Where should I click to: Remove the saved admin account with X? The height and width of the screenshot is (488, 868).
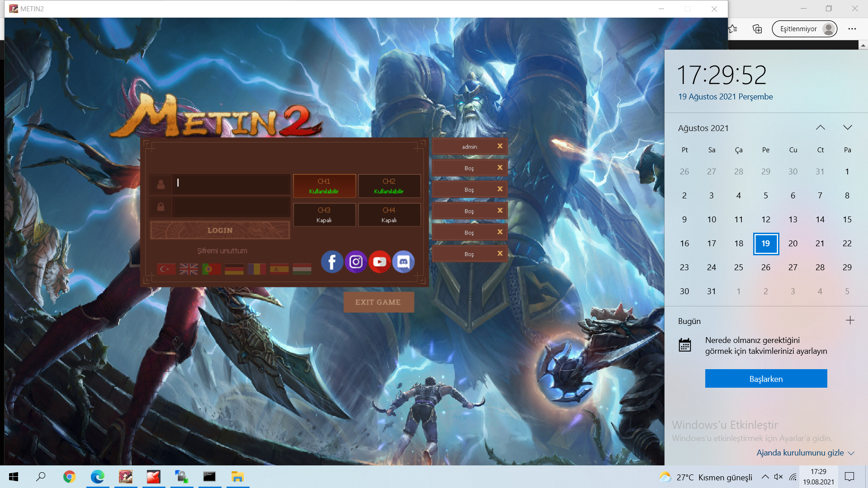click(x=500, y=146)
